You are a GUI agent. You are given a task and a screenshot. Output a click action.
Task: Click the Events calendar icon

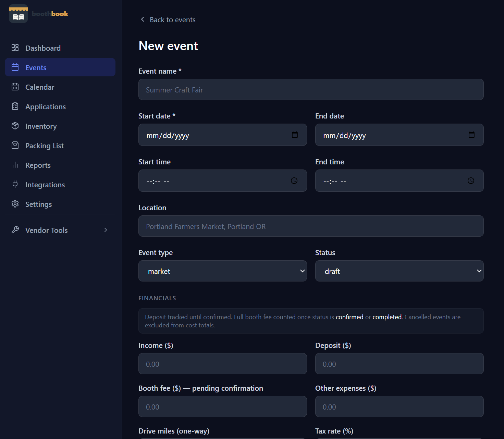tap(15, 67)
